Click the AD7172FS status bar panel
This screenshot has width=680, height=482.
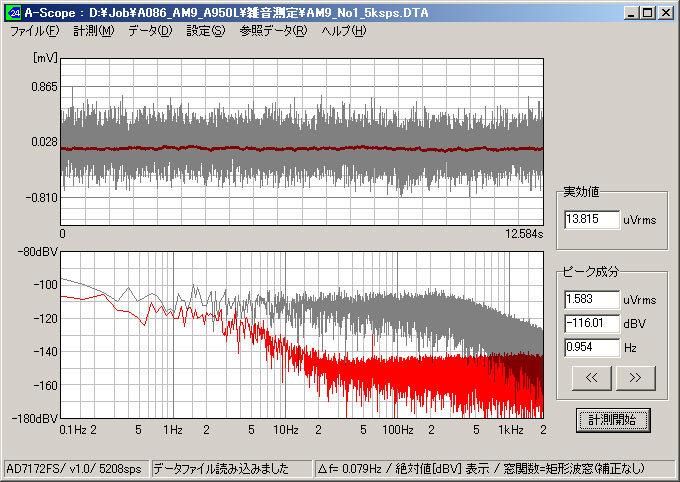coord(75,468)
